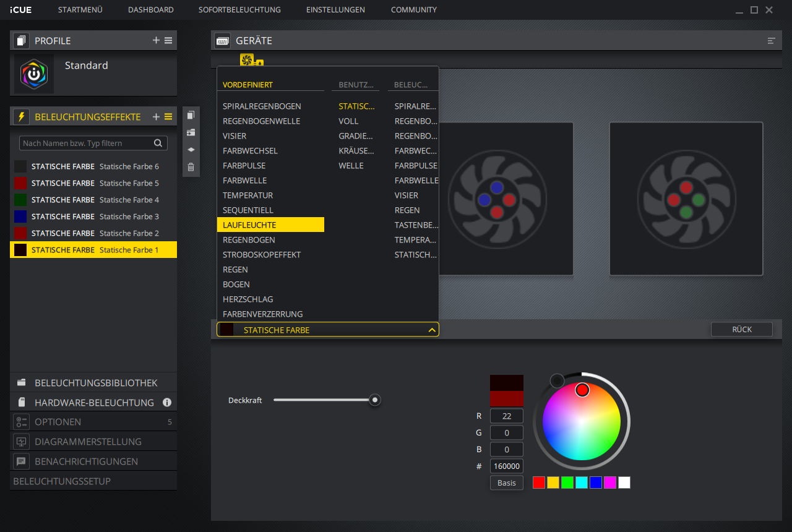Choose highlighted Laufleuchte effect
The height and width of the screenshot is (532, 792).
pyautogui.click(x=270, y=225)
